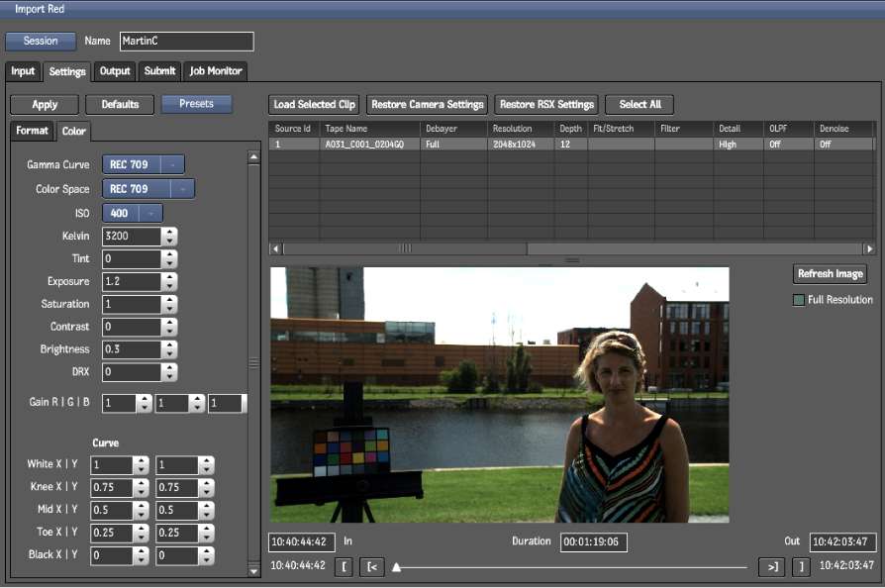Expand the Color Space dropdown
Screen dimensions: 885x588
pos(148,189)
